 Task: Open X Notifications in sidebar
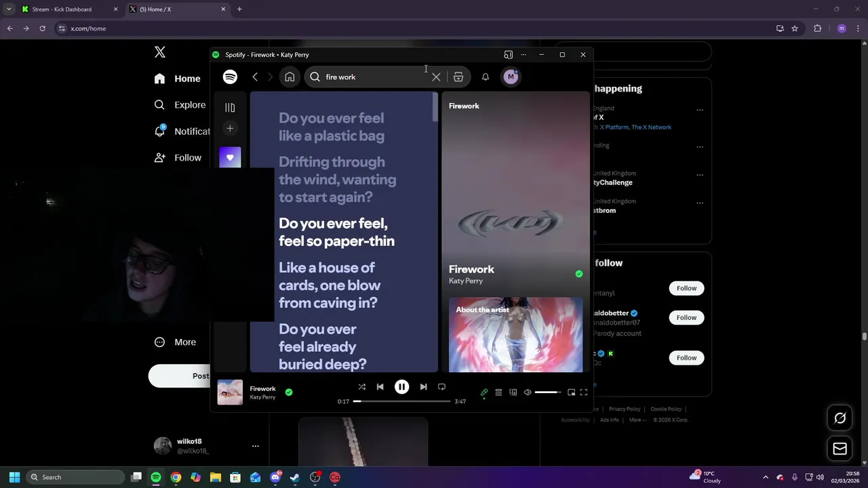[x=182, y=131]
